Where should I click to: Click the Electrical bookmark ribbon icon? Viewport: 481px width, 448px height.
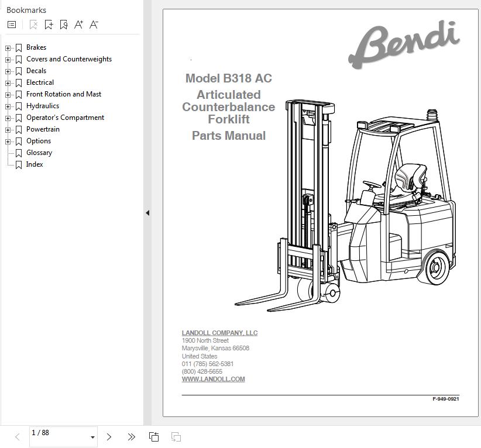pyautogui.click(x=19, y=83)
